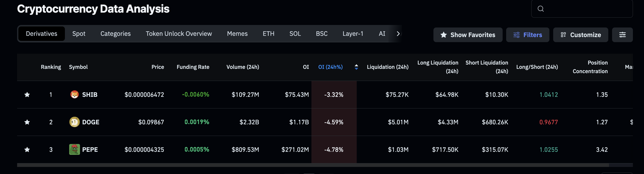Viewport: 644px width, 174px height.
Task: Select the Token Unlock Overview tab
Action: click(x=179, y=34)
